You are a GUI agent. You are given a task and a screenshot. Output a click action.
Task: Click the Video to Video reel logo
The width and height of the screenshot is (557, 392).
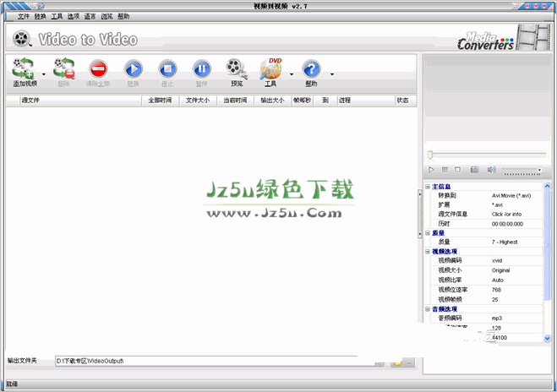(21, 39)
